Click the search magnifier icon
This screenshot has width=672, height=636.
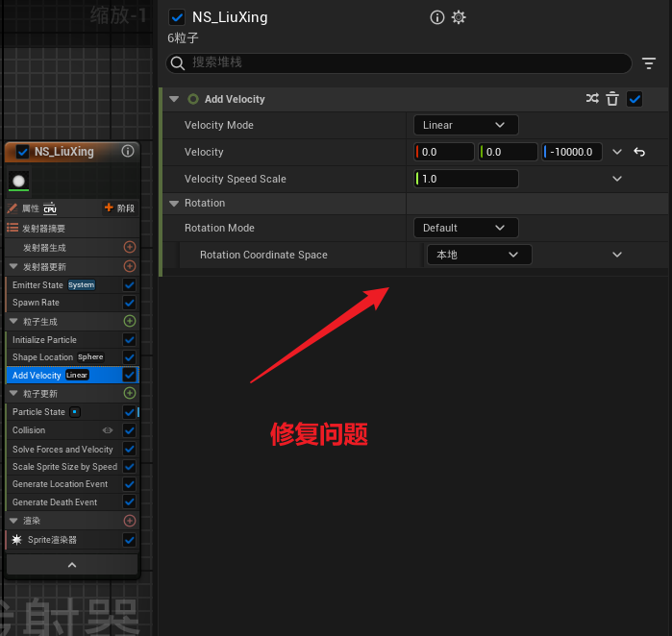[178, 63]
